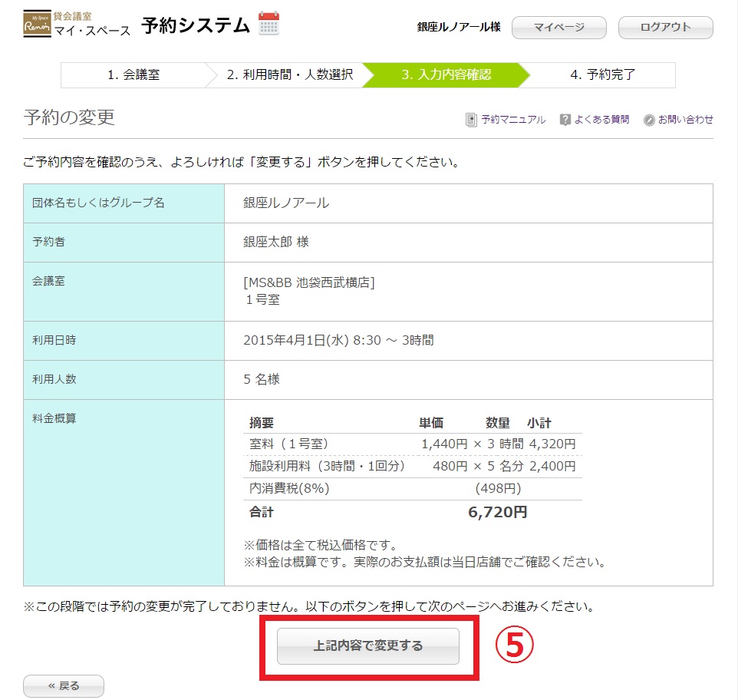This screenshot has width=738, height=700.
Task: Select step 4. 予約完了
Action: 602,75
